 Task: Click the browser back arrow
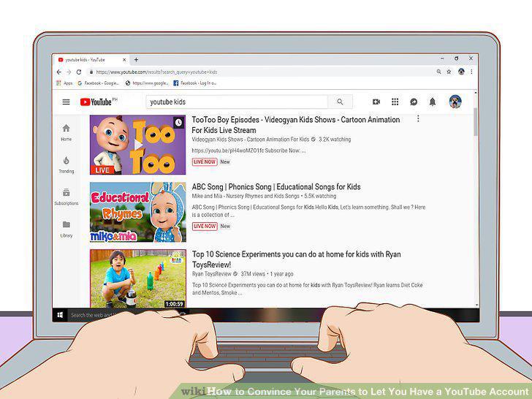[59, 72]
